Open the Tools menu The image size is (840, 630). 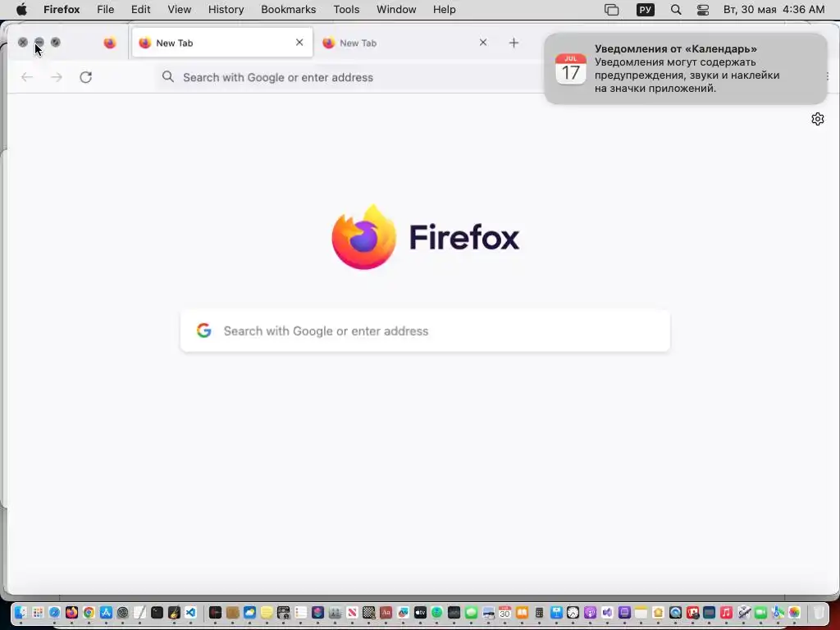[346, 10]
